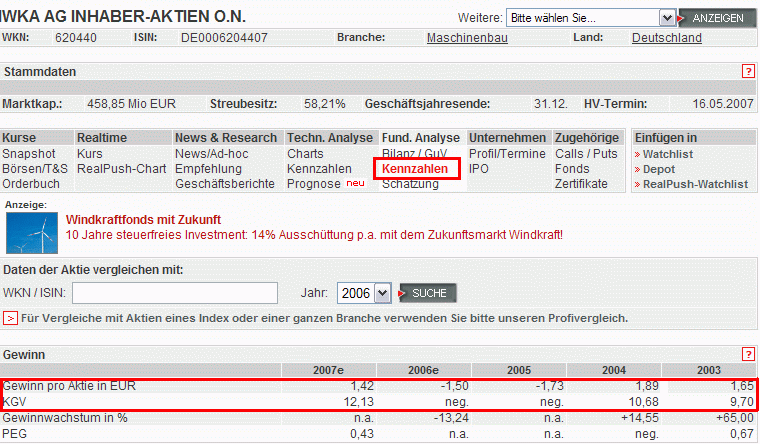Open the Deutschland country link
This screenshot has width=760, height=444.
coord(666,38)
